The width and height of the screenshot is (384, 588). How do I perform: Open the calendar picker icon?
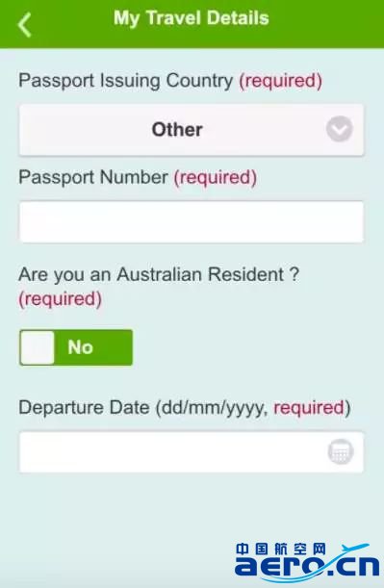(341, 451)
